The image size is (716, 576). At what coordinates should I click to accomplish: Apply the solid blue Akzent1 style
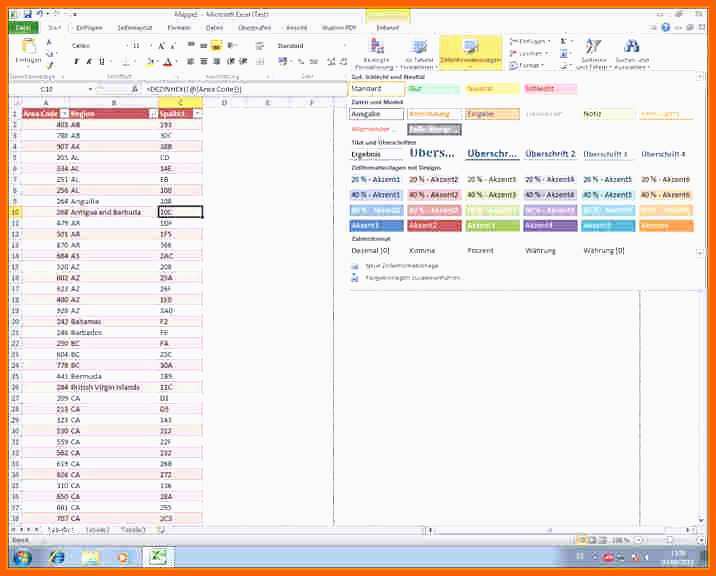[377, 226]
